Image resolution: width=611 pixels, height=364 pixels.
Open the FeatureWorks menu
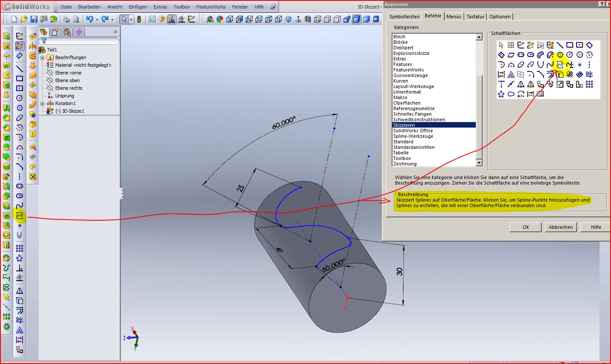click(211, 7)
